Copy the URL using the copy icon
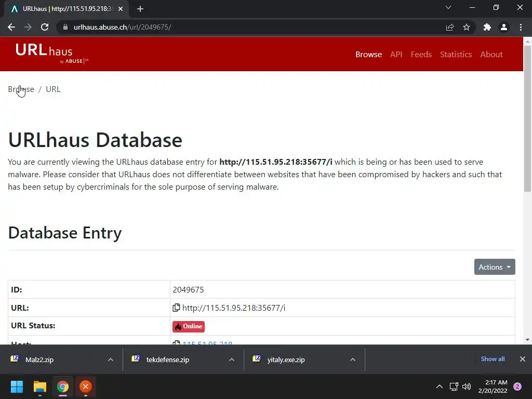The width and height of the screenshot is (532, 399). 176,308
